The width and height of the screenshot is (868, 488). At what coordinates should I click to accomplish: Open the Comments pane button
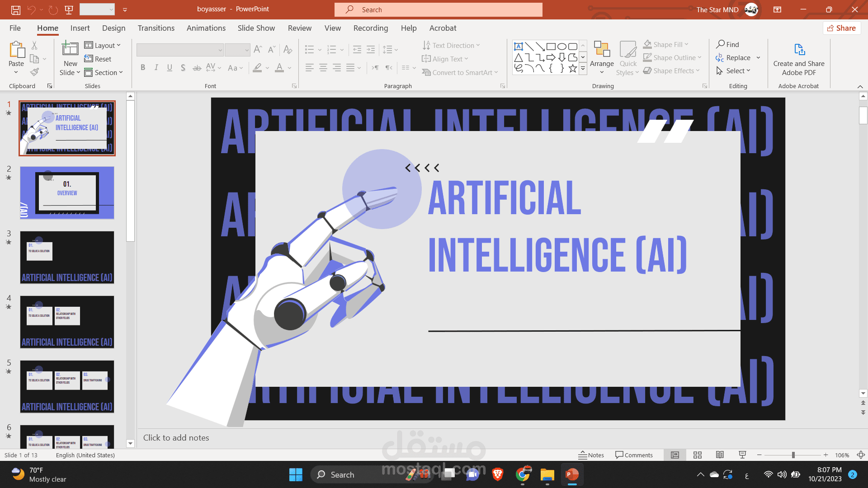(634, 455)
